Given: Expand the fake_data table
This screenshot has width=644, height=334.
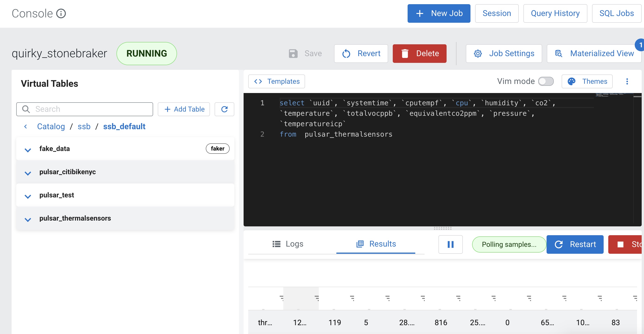Looking at the screenshot, I should point(28,150).
